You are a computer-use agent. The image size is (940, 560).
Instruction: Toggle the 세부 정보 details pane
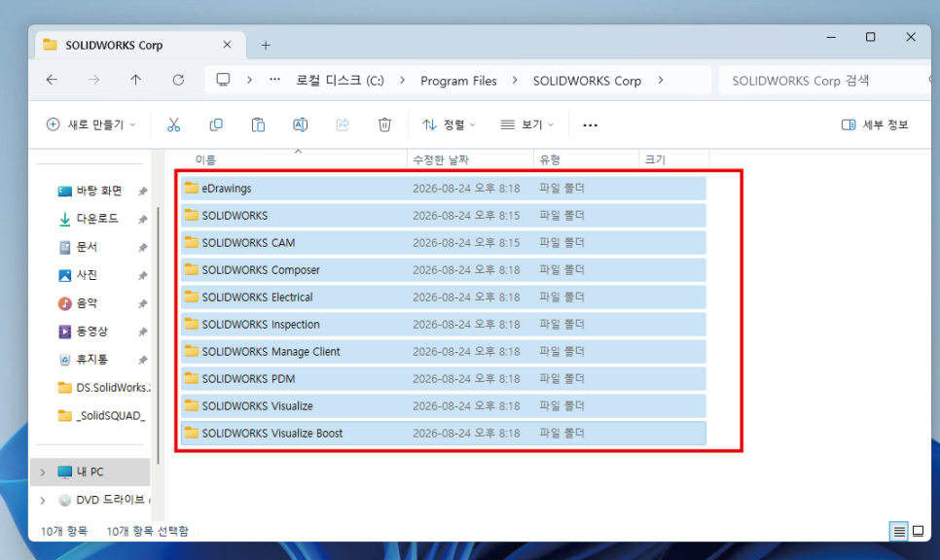[875, 124]
